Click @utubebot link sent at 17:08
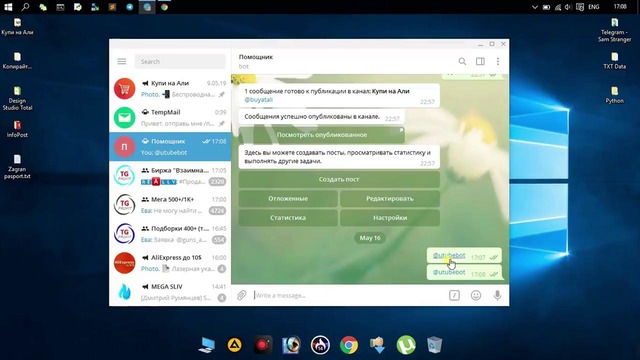 pos(449,272)
